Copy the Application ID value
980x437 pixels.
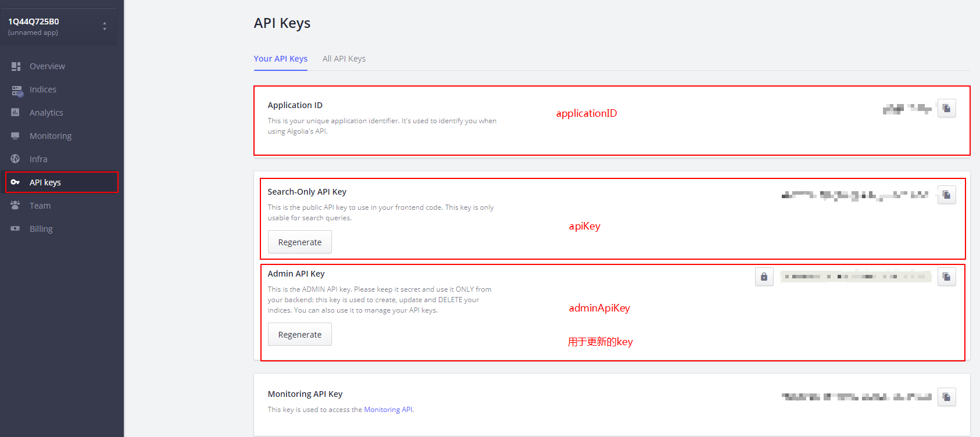click(x=946, y=109)
